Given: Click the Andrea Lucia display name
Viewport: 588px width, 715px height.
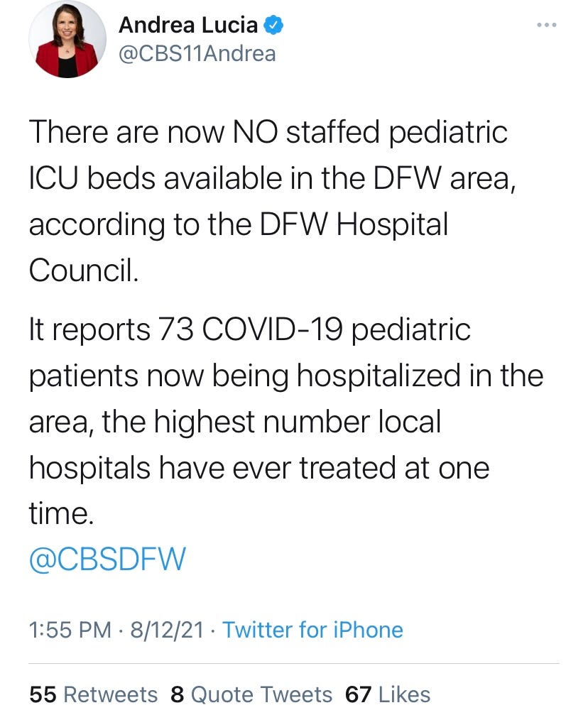Looking at the screenshot, I should (188, 25).
